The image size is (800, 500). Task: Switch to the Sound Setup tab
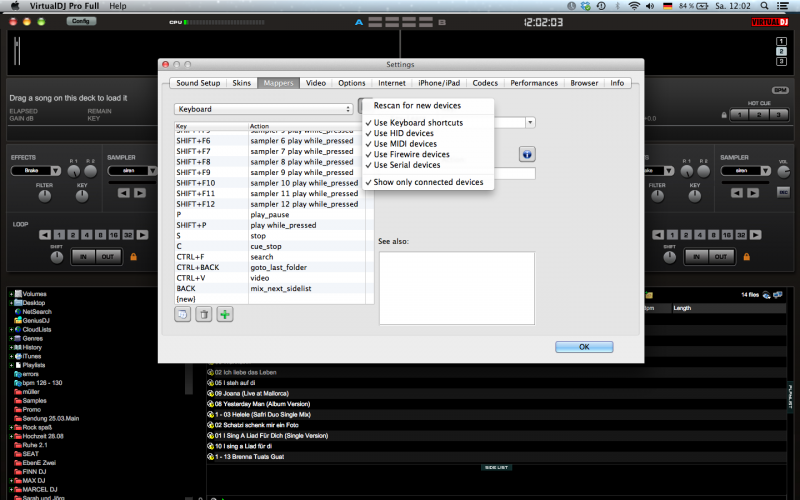[197, 83]
